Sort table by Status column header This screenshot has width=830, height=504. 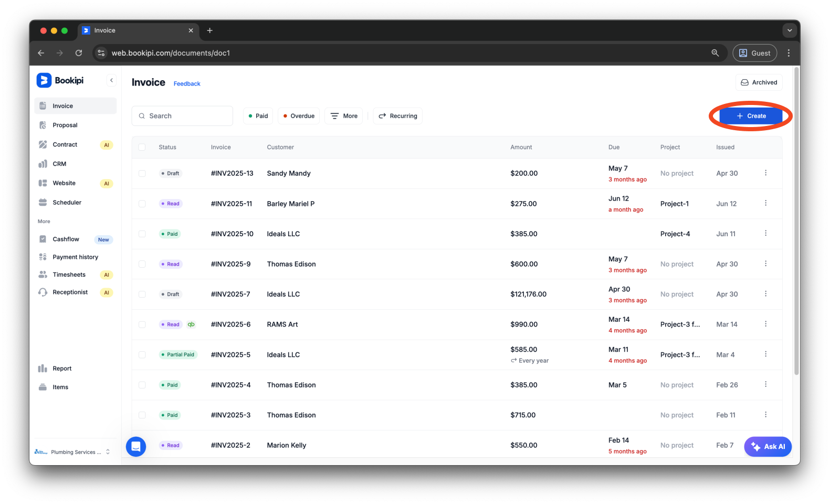coord(167,148)
